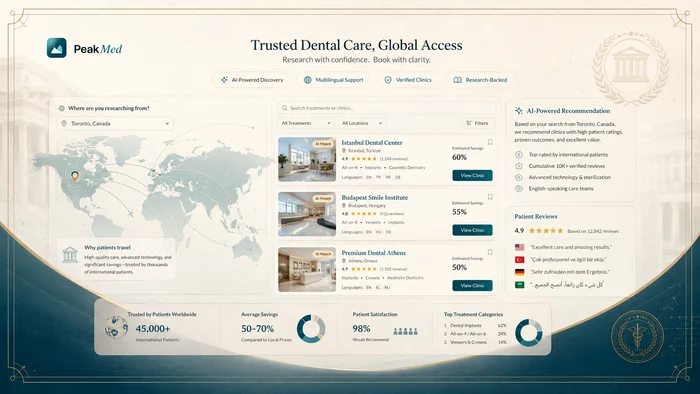Bookmark Budapest Smile Institute
The height and width of the screenshot is (394, 700).
pyautogui.click(x=490, y=197)
